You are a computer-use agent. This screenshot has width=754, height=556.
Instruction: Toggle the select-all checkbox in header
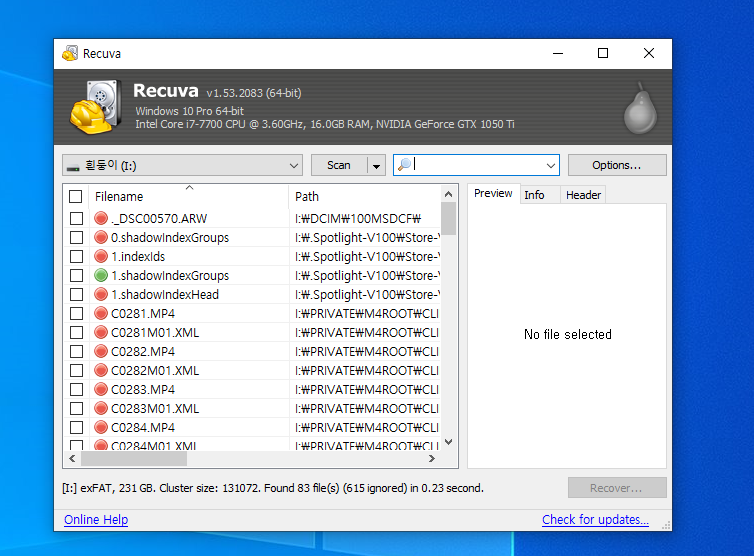75,196
